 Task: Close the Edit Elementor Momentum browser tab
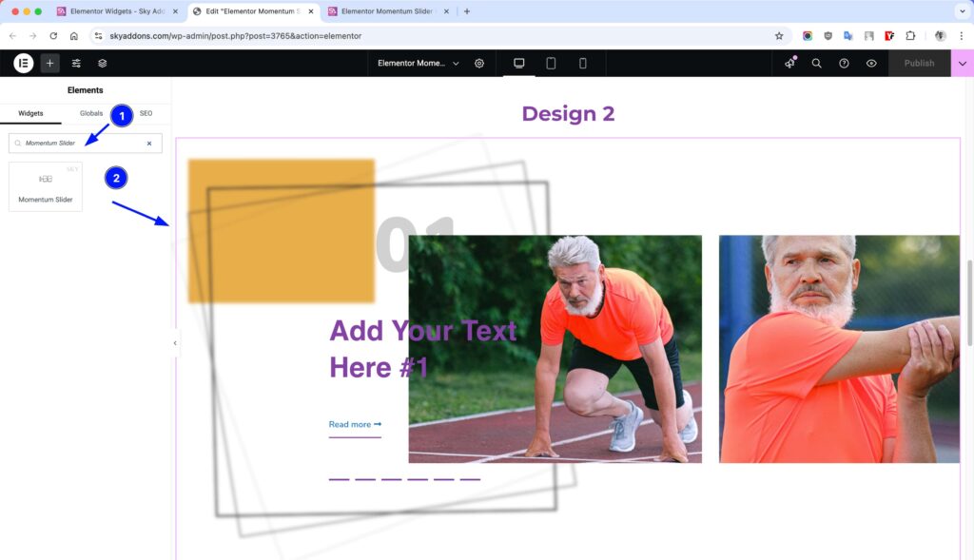311,11
